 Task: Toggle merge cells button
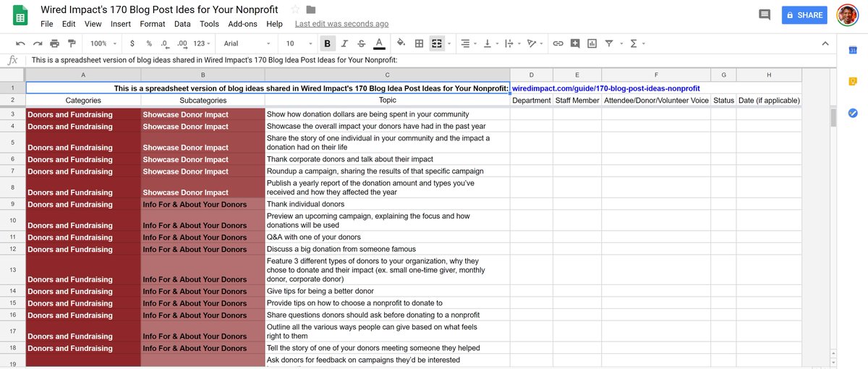coord(436,43)
